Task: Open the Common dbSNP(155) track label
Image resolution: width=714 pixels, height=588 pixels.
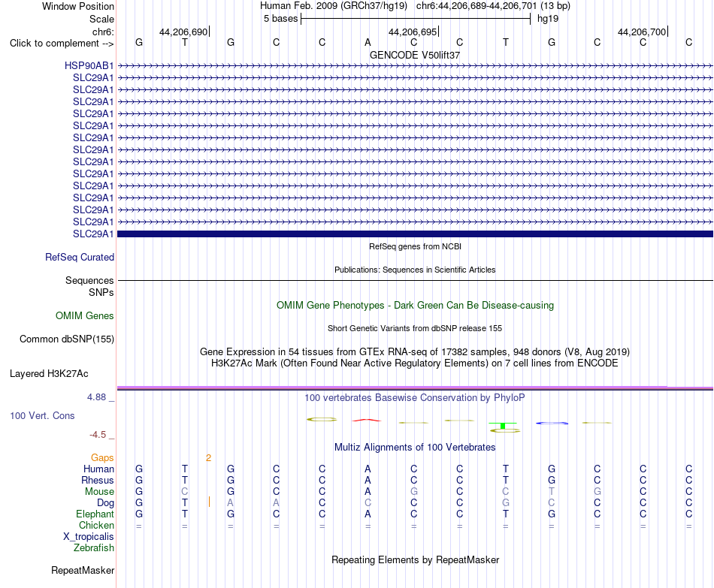Action: 66,339
